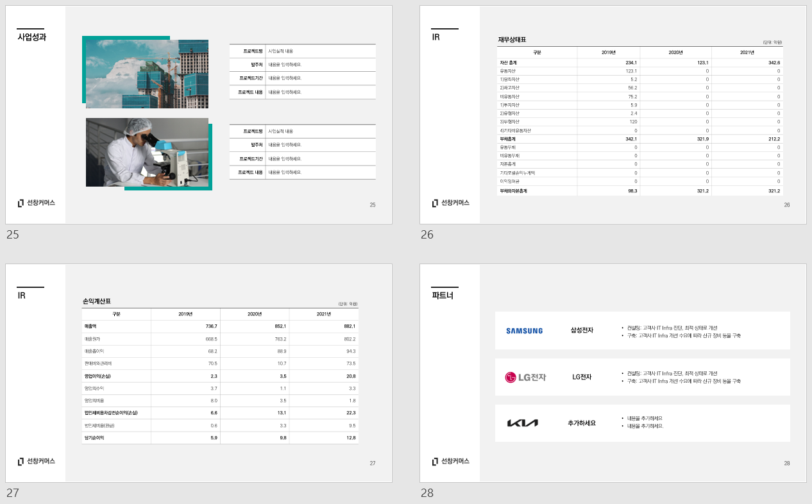Select the 선창커머스 logo on slide 25
The width and height of the screenshot is (812, 504).
pos(37,203)
